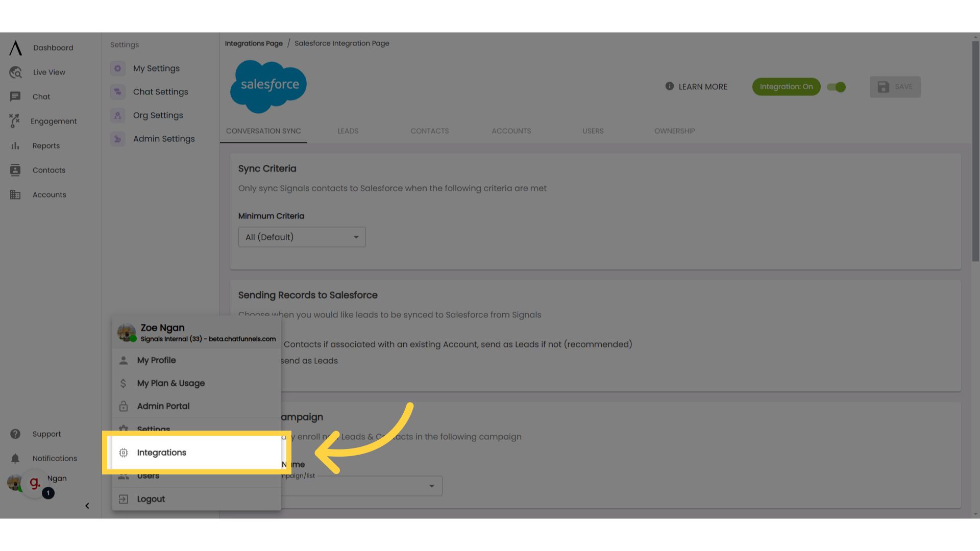
Task: Switch to the Conversation Sync tab
Action: [263, 131]
